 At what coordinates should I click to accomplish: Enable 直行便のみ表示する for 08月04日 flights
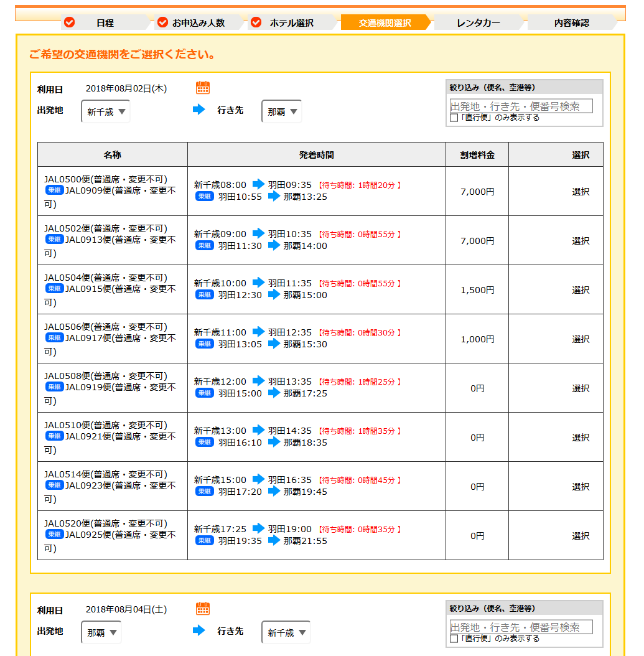click(454, 639)
